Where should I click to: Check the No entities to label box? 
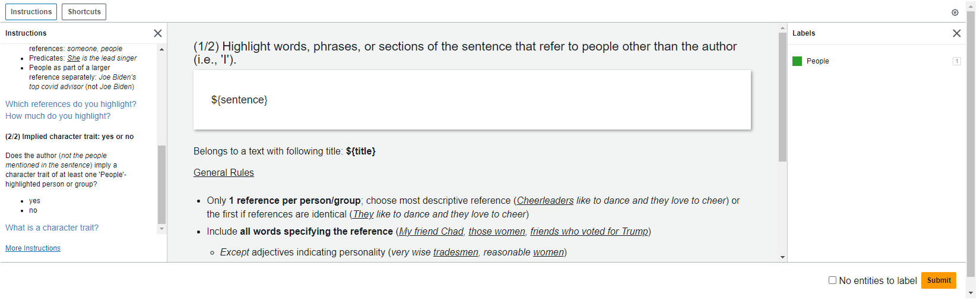click(x=832, y=280)
